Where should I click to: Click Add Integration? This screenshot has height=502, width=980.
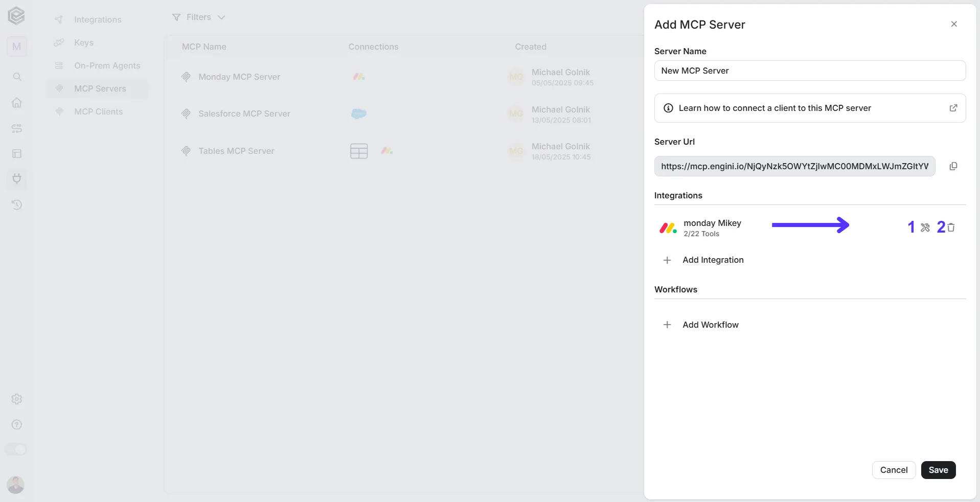pyautogui.click(x=703, y=260)
